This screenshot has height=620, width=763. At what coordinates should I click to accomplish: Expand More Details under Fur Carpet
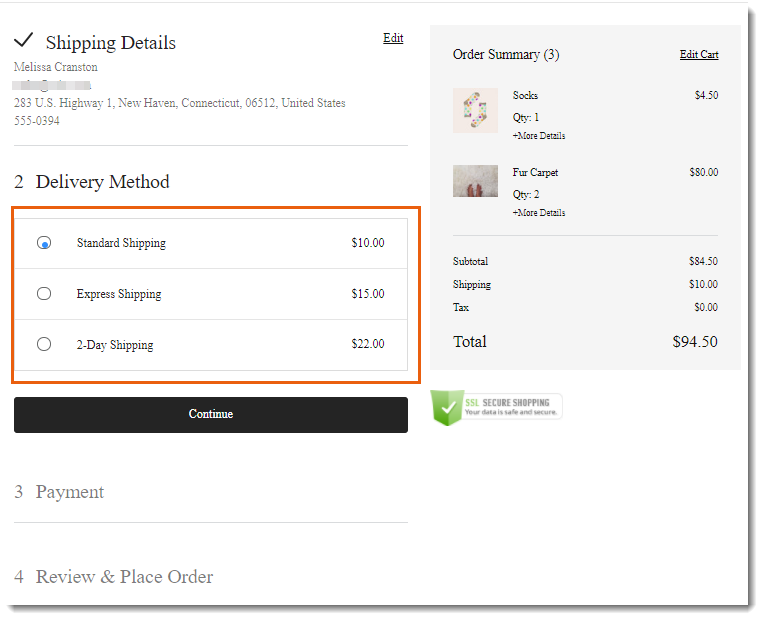(x=538, y=212)
